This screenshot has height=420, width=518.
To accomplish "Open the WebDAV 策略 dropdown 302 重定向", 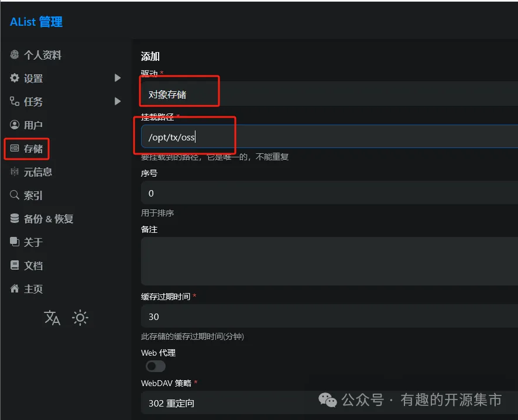I will coord(330,403).
